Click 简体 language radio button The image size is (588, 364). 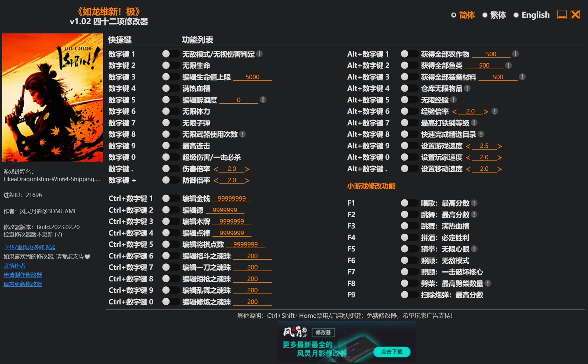click(453, 14)
